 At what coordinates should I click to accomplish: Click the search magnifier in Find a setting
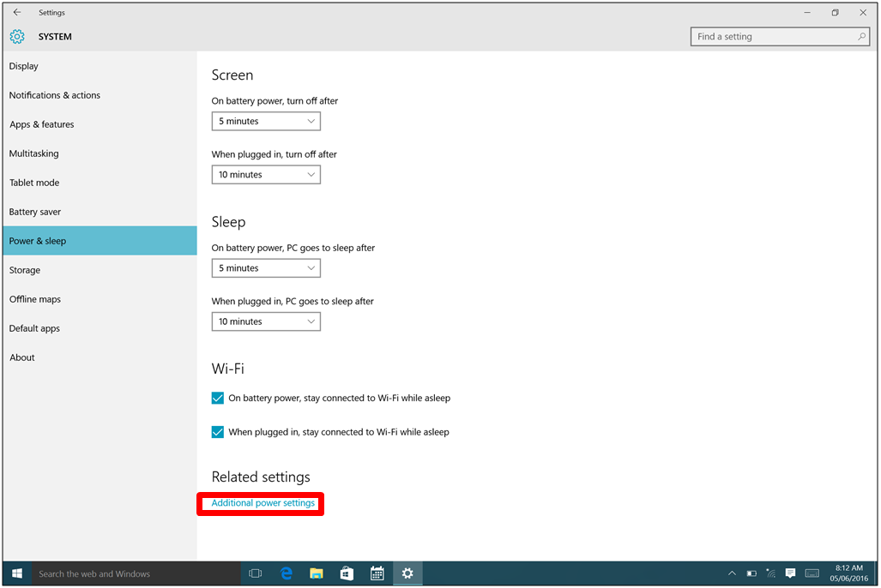(x=861, y=37)
